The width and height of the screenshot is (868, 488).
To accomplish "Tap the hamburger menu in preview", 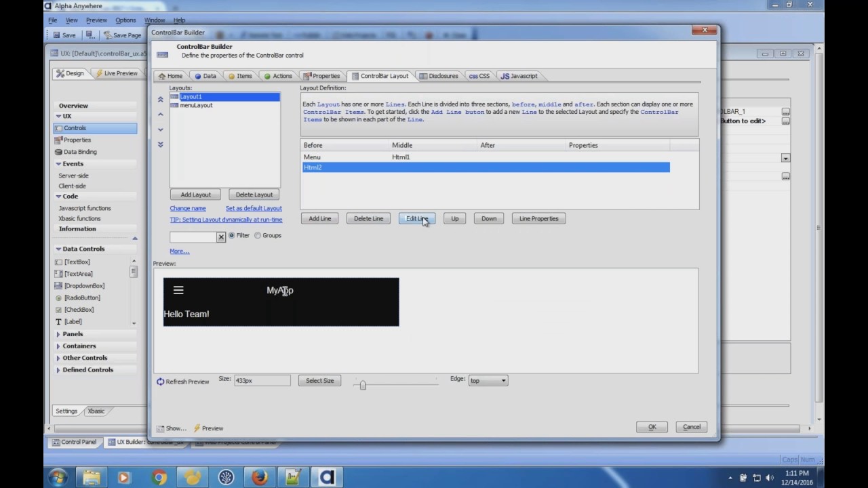I will (178, 290).
